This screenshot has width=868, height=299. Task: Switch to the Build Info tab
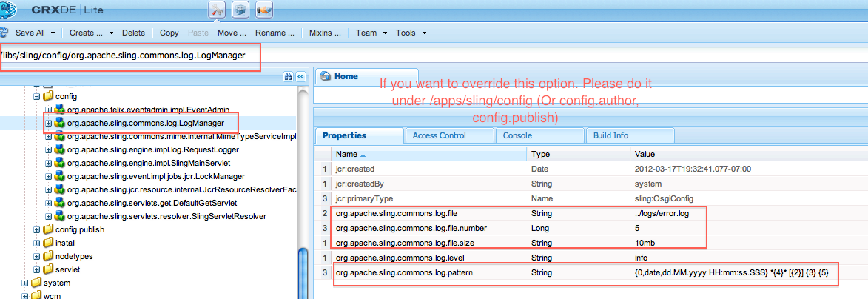pyautogui.click(x=630, y=135)
